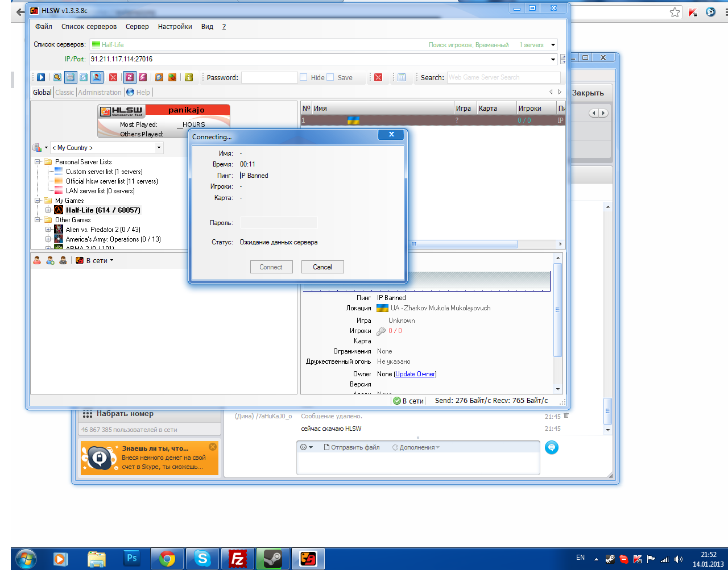Screen dimensions: 728x582
Task: Click the Half-Life lambda game icon in tree
Action: coord(59,210)
